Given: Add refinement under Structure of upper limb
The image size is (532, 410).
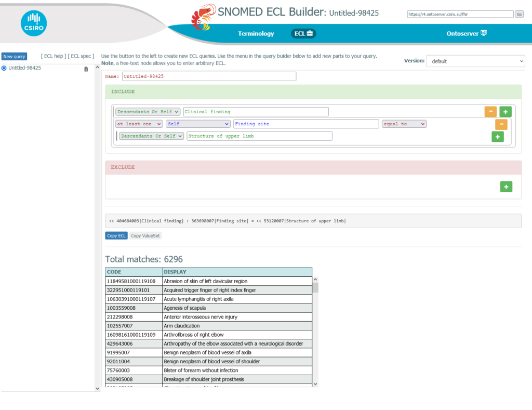Looking at the screenshot, I should click(x=497, y=137).
